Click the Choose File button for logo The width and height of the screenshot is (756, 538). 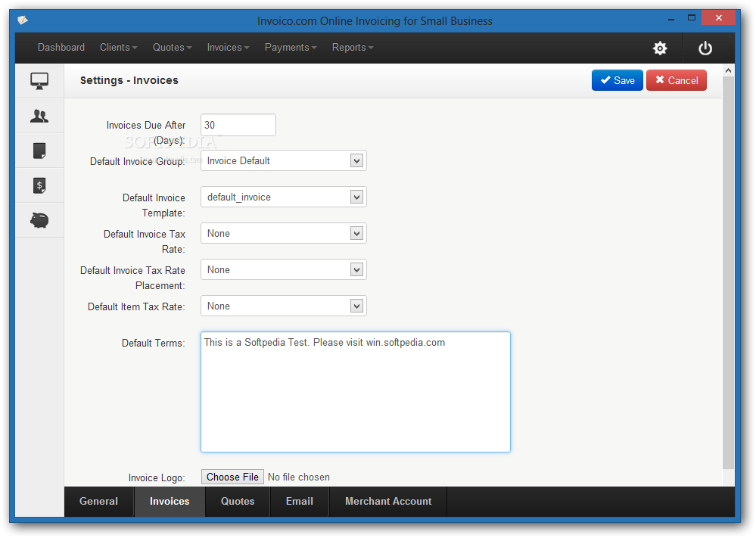coord(232,477)
